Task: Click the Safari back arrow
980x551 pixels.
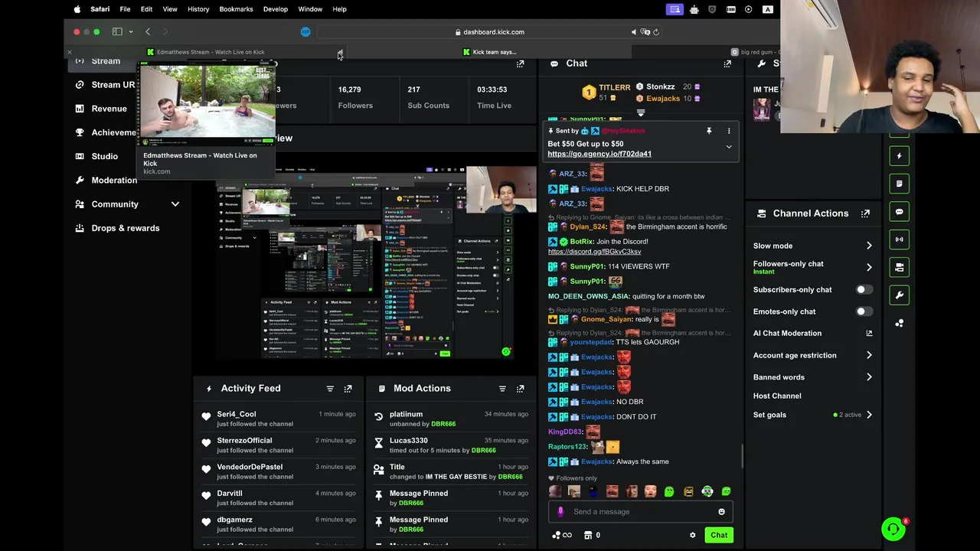Action: click(x=148, y=32)
